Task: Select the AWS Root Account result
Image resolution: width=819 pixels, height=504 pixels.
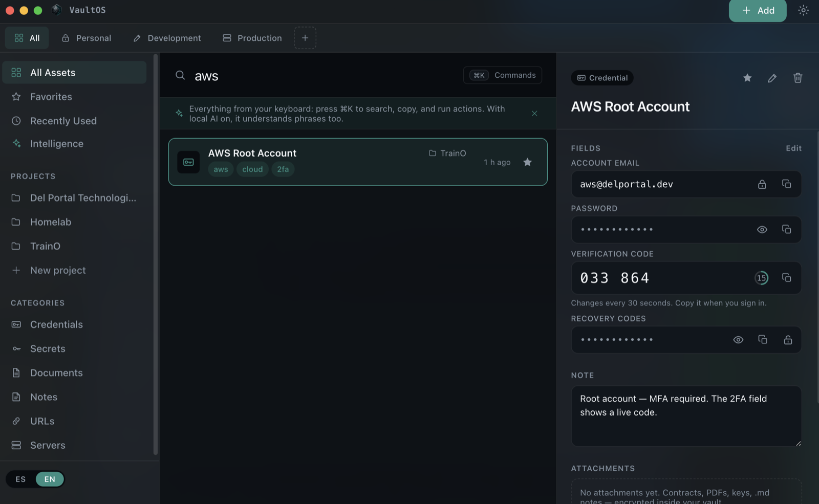Action: [358, 162]
